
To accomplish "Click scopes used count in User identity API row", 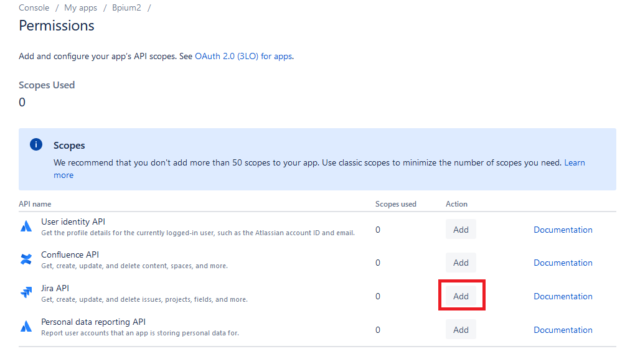I will coord(378,230).
